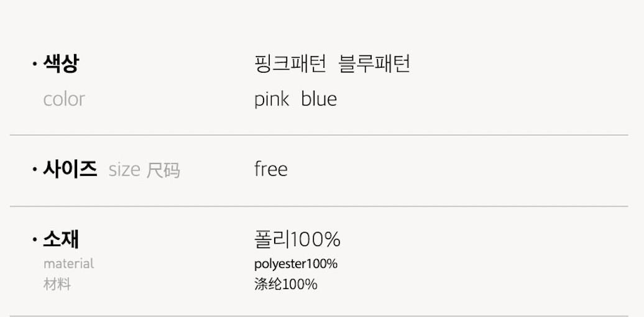This screenshot has width=644, height=317.
Task: Click the 소재 heading label
Action: click(60, 239)
